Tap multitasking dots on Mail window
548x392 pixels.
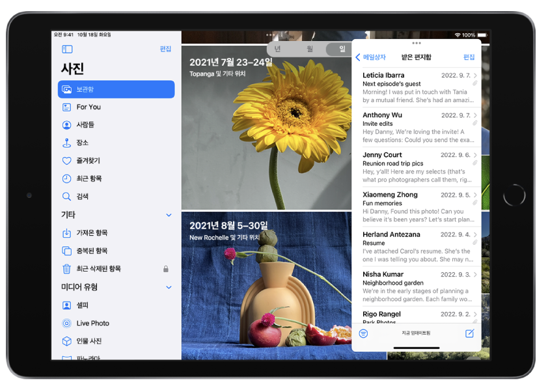click(417, 43)
